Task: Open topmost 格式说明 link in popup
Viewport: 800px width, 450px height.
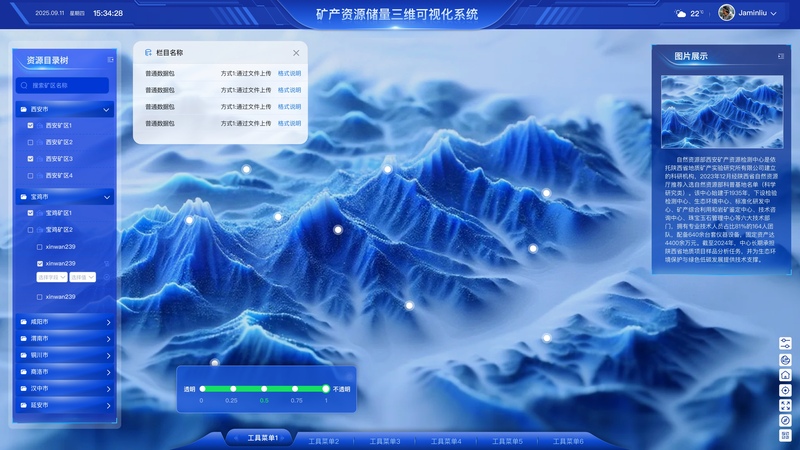Action: coord(289,73)
